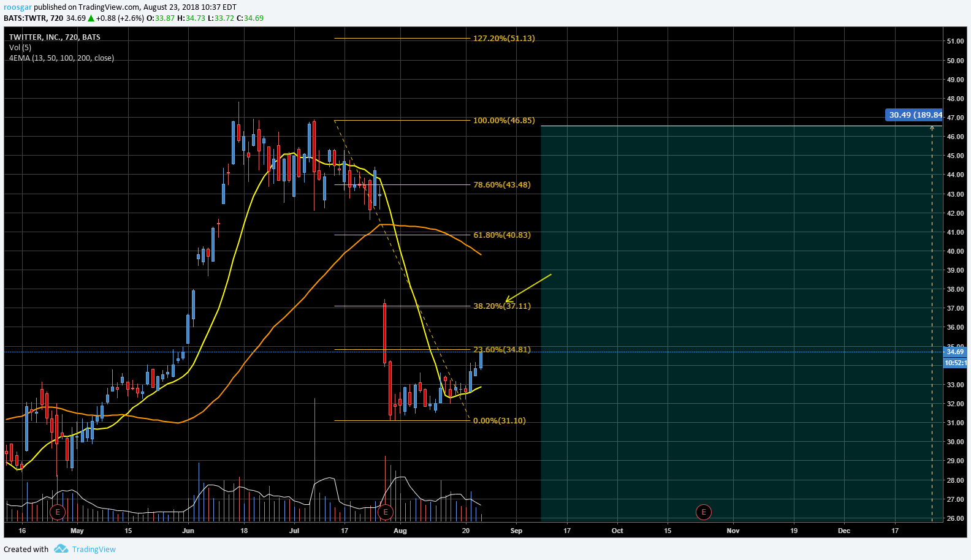Viewport: 971px width, 560px height.
Task: Click the BATS:TWTR, 720 symbol header text
Action: tap(34, 18)
